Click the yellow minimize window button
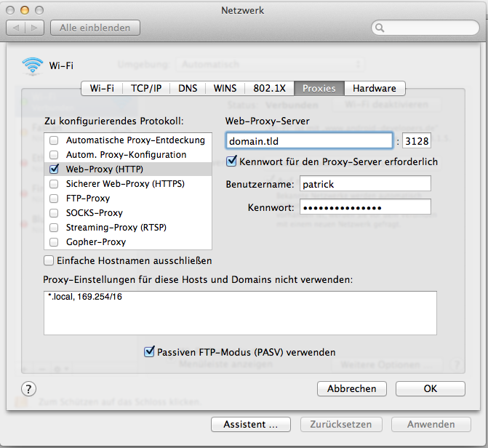The image size is (488, 448). coord(25,10)
